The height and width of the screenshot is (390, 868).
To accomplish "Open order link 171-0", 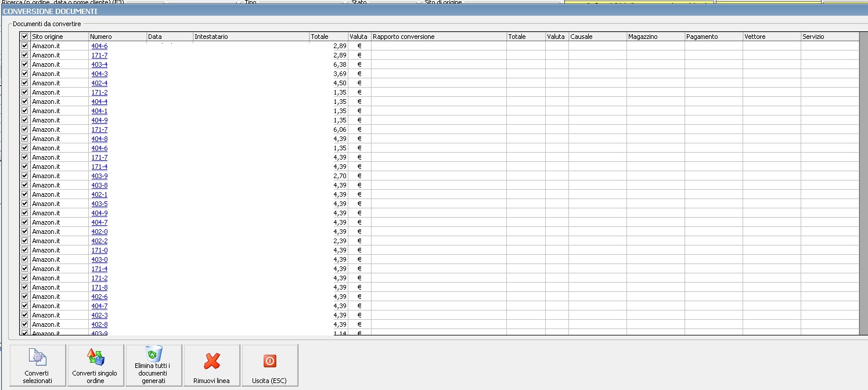I will click(x=99, y=250).
